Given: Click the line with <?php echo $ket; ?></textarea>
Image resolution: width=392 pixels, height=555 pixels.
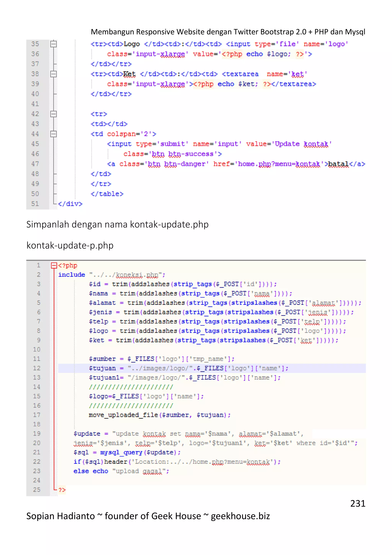Looking at the screenshot, I should 212,84.
